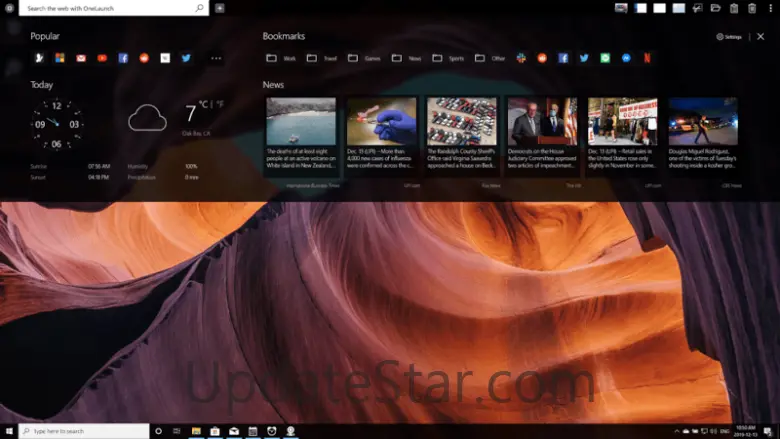The width and height of the screenshot is (780, 439).
Task: Launch the YouTube shortcut in Popular
Action: (x=102, y=58)
